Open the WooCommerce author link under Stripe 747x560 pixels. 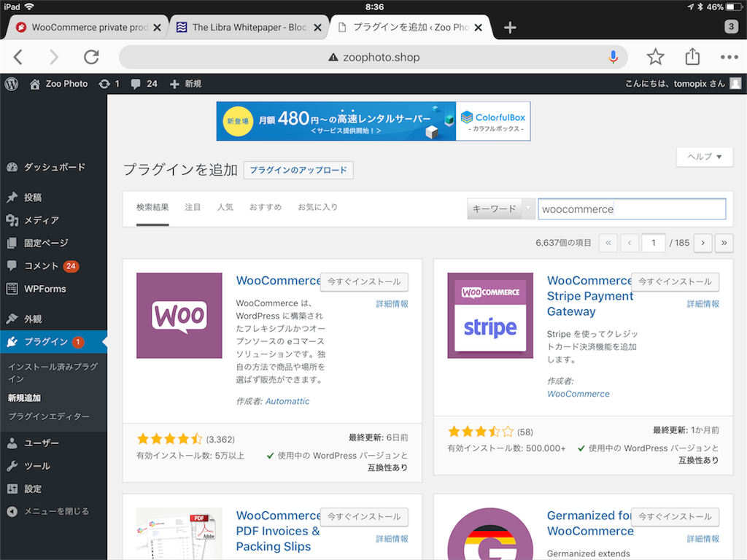click(x=578, y=394)
